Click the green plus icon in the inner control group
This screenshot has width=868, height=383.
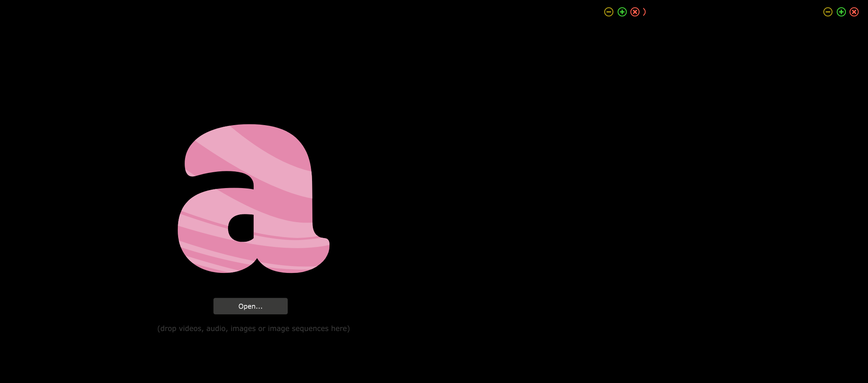click(x=622, y=12)
